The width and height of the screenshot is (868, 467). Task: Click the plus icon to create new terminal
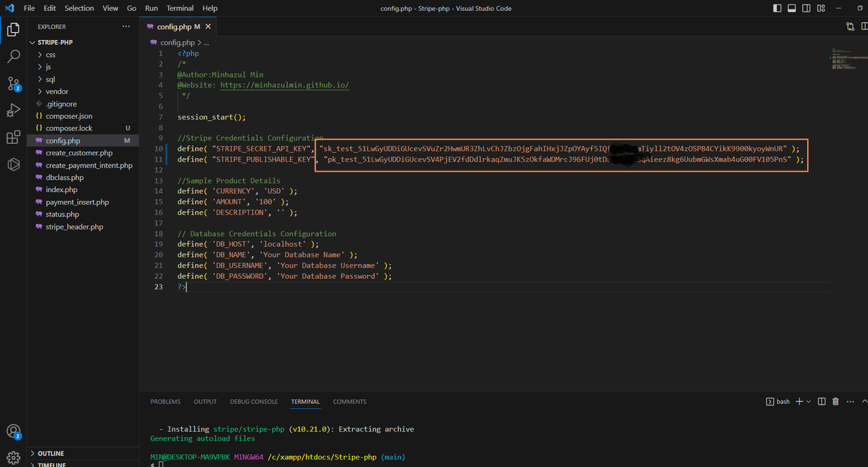tap(799, 401)
